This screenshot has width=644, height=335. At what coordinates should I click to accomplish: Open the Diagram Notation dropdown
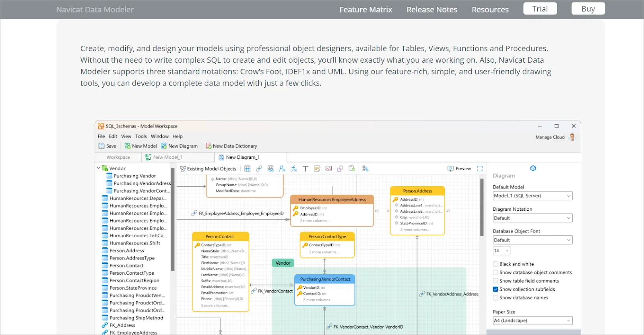pos(533,218)
